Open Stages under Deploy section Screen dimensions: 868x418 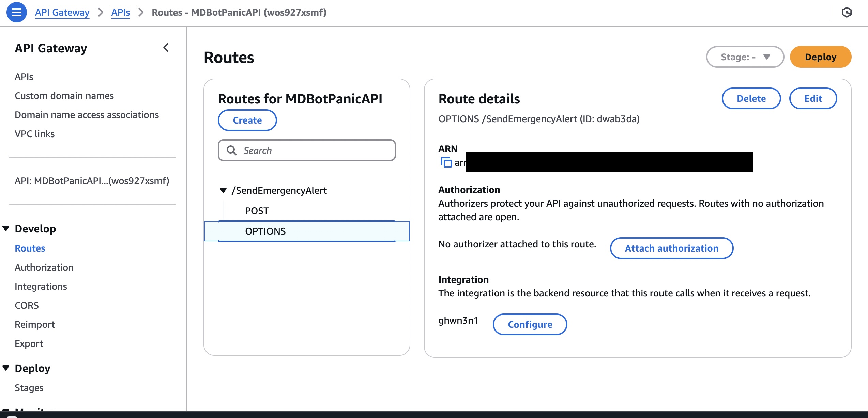coord(29,388)
